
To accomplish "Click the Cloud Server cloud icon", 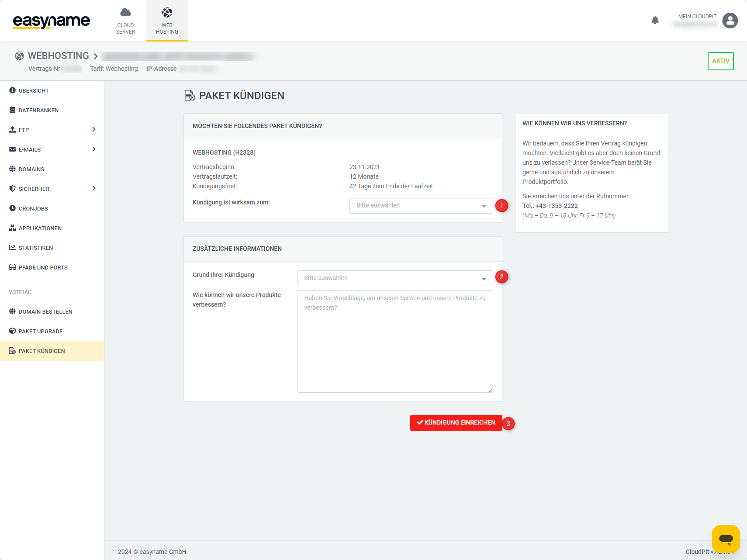I will pyautogui.click(x=125, y=12).
